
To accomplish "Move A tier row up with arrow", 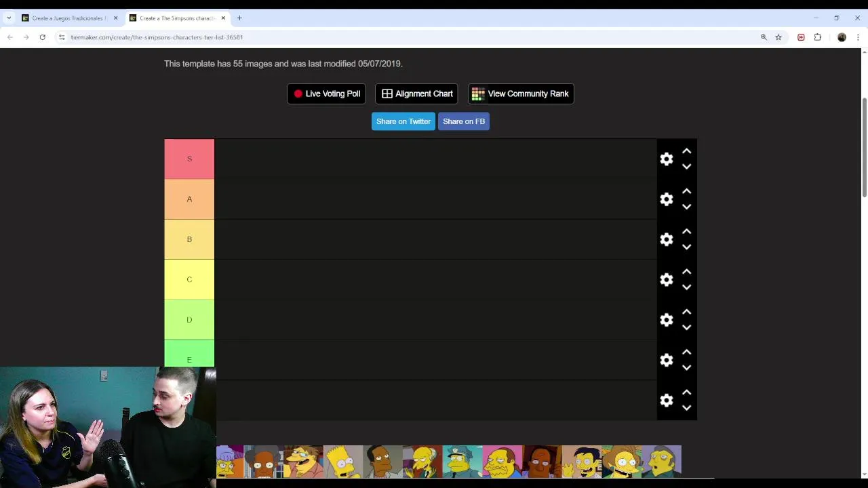I will pos(686,192).
